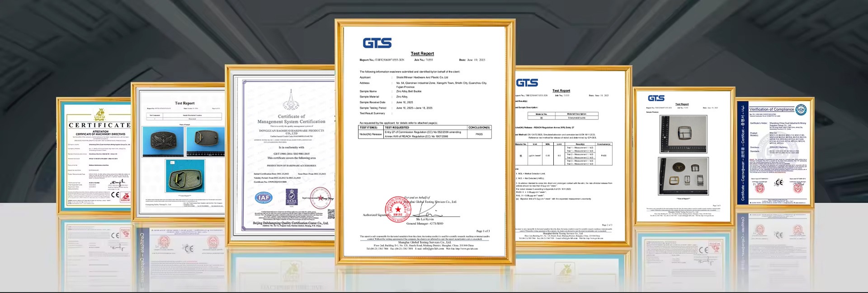Viewport: 868px width, 293px height.
Task: Click the 'Nickel(Ni) Release' table cell
Action: [371, 134]
